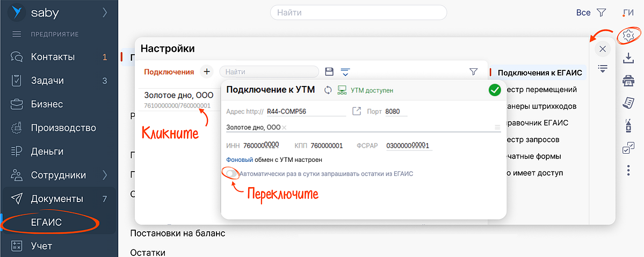Select ЕГАИС in the left sidebar
The width and height of the screenshot is (644, 257).
click(x=47, y=223)
